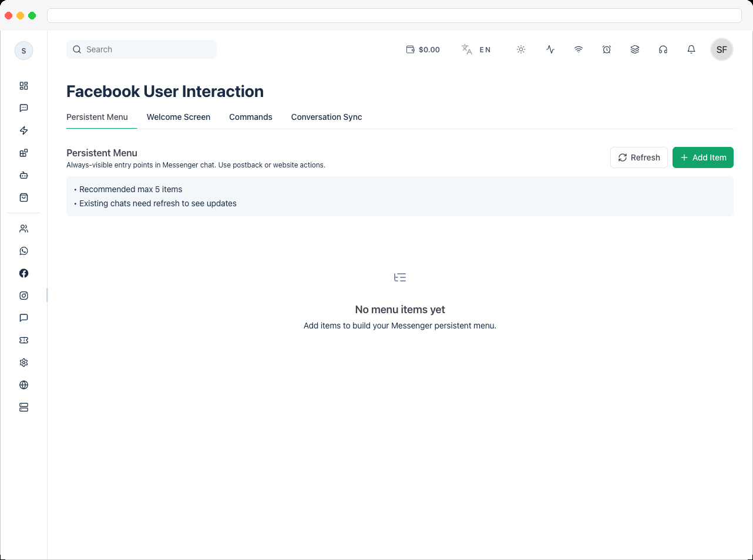Open the SF user avatar menu
The height and width of the screenshot is (560, 753).
point(722,49)
